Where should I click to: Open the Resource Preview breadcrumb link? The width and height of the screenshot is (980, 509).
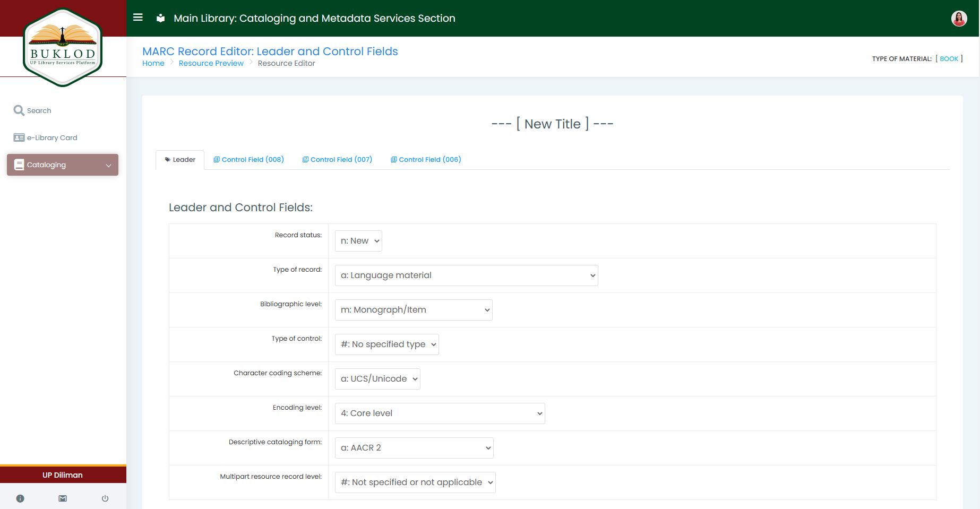click(x=211, y=63)
